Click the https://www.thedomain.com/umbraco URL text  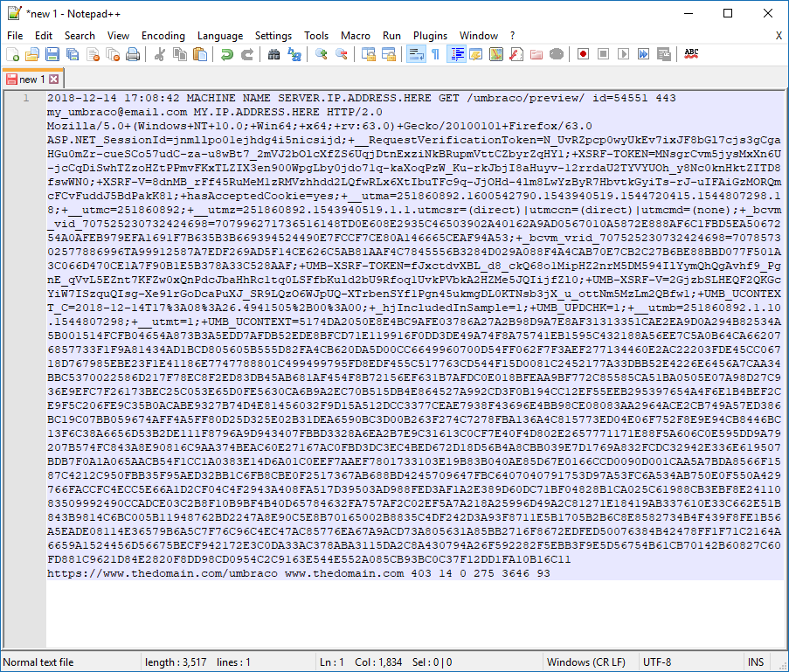(x=162, y=573)
